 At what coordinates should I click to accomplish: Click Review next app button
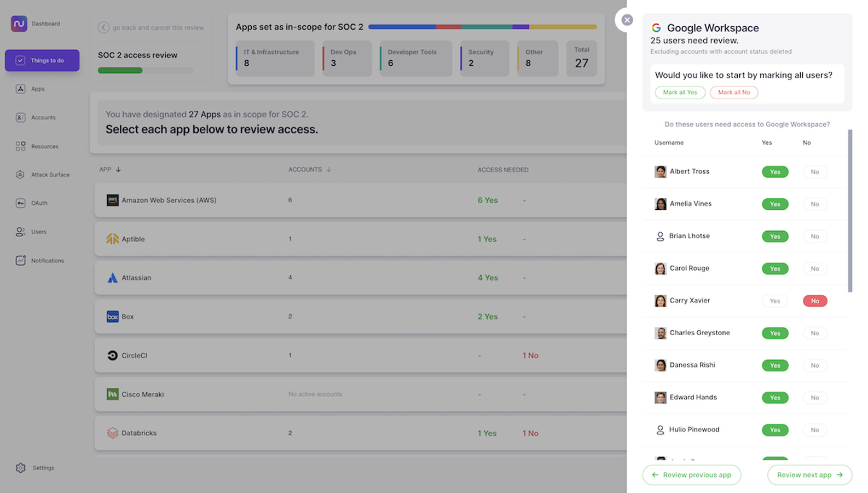click(809, 475)
